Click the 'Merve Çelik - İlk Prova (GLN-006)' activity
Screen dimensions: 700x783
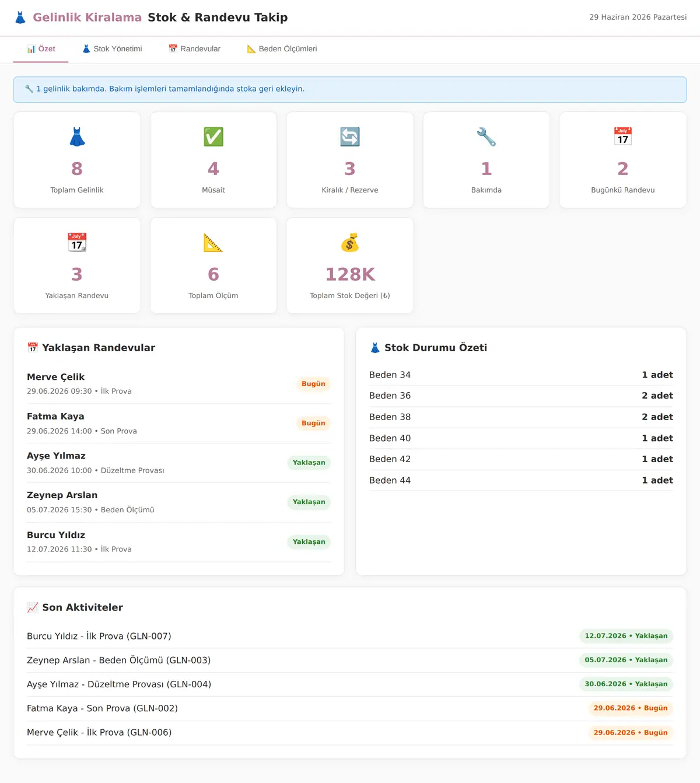click(x=99, y=732)
